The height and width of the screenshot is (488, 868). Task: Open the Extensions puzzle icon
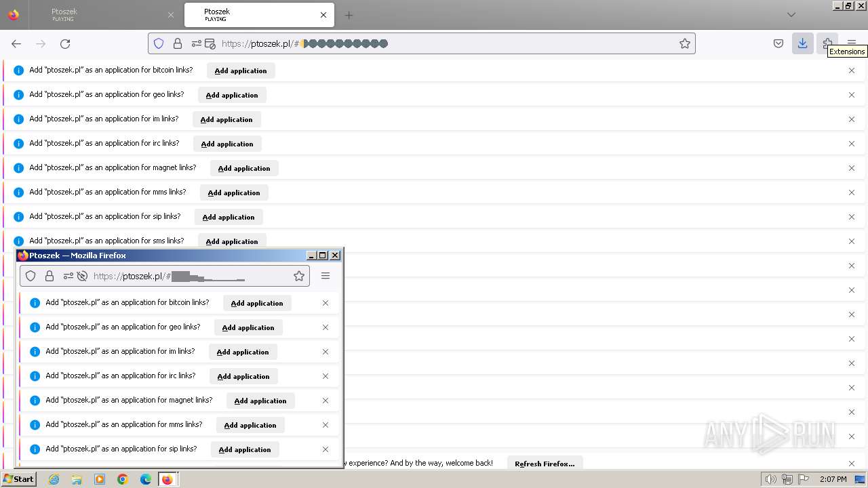tap(827, 43)
